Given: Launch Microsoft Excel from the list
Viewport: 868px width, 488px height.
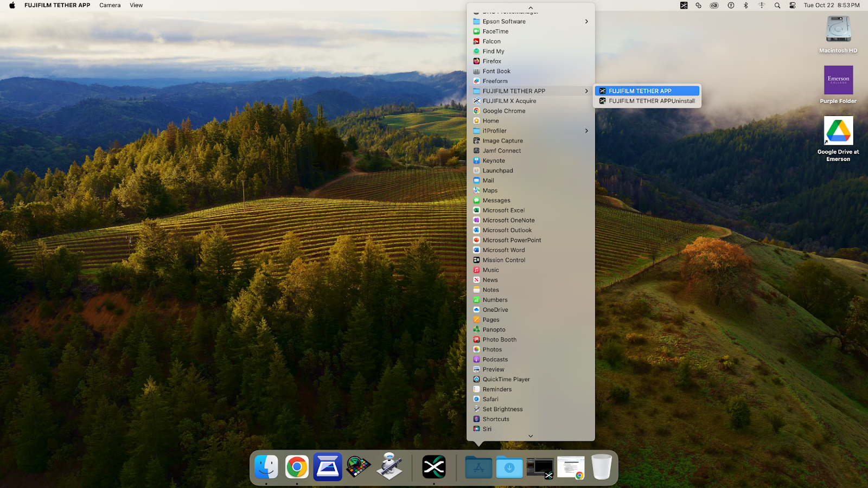Looking at the screenshot, I should point(531,210).
